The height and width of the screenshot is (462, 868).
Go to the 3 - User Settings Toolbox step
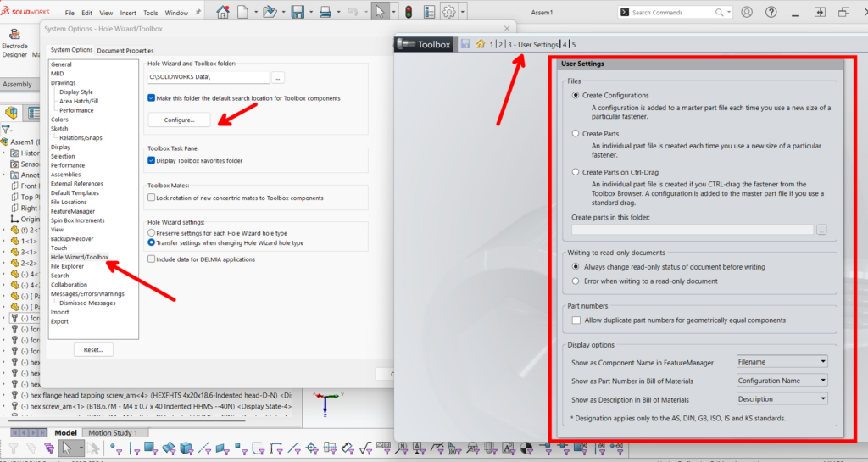pos(532,44)
